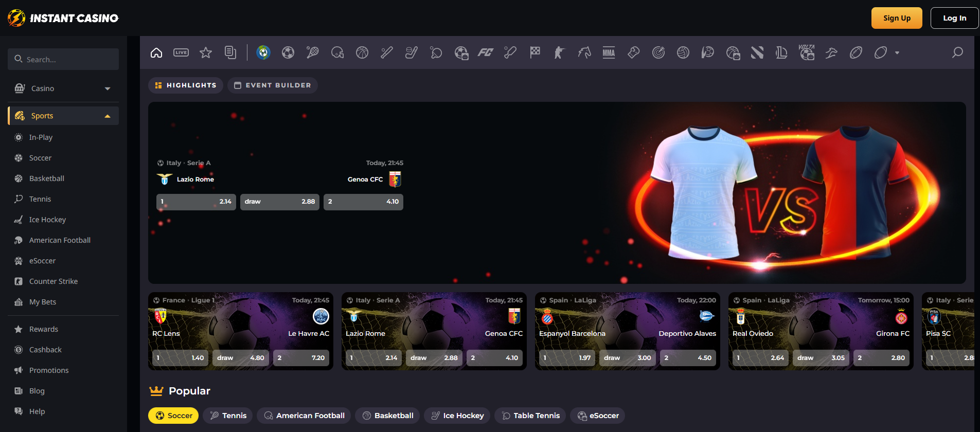
Task: Click the Instant Casino logo
Action: click(x=63, y=18)
